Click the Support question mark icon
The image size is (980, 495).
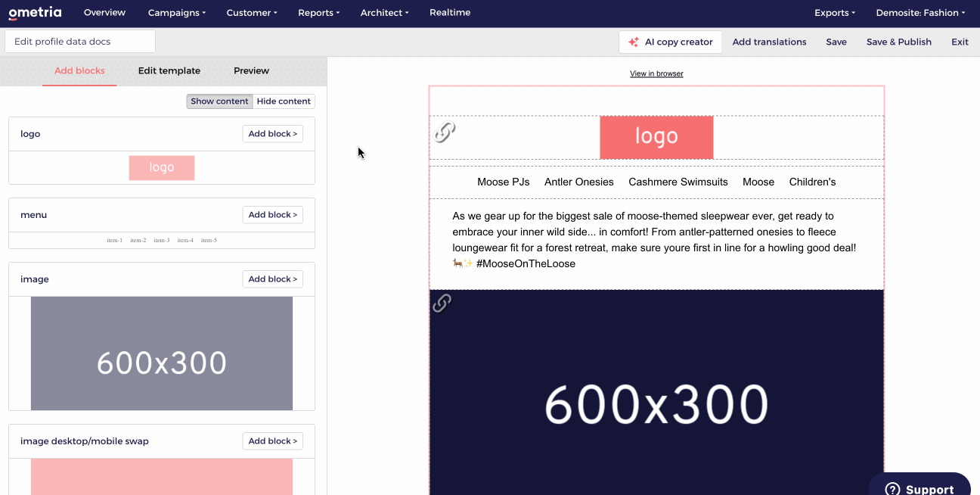[892, 488]
